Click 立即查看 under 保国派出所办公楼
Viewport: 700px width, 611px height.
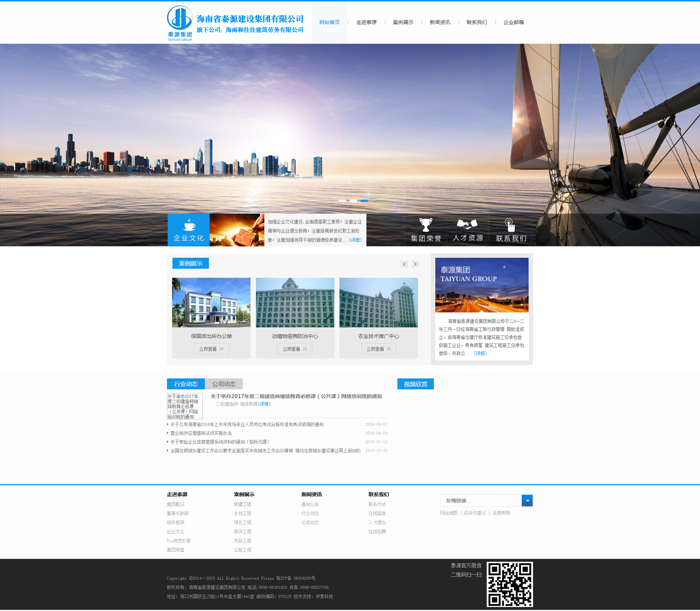click(211, 349)
